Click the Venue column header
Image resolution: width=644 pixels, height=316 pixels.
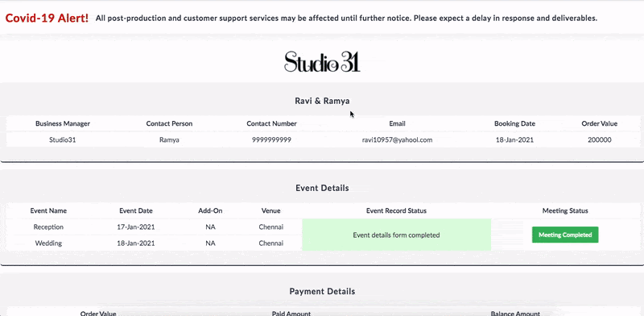click(271, 210)
